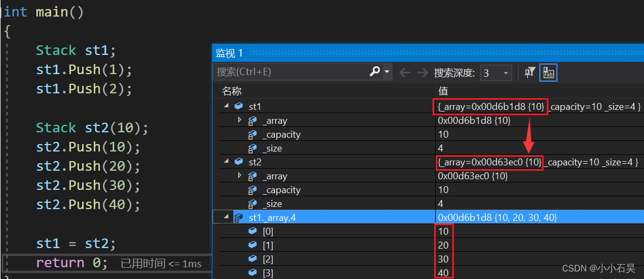Click the elapsed time hint 已用时间 <= 1ms
Image resolution: width=644 pixels, height=279 pixels.
pyautogui.click(x=161, y=264)
